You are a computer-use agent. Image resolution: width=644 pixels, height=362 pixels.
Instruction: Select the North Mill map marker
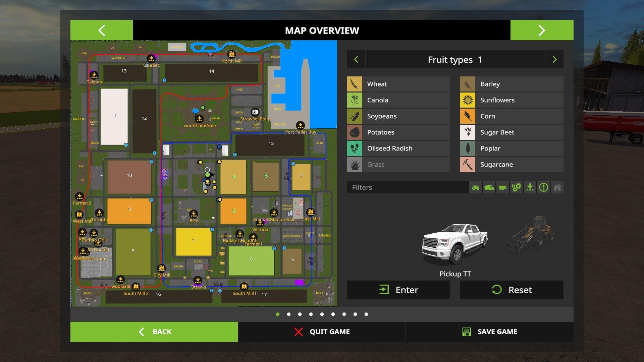231,54
